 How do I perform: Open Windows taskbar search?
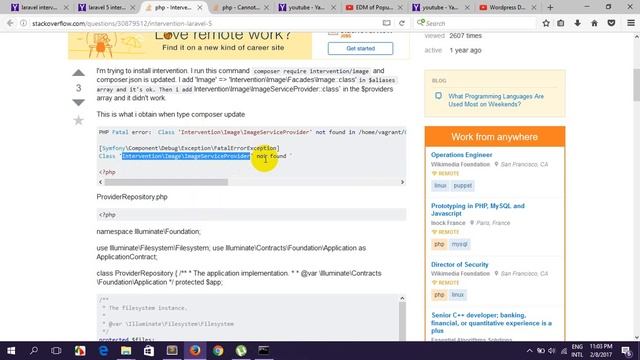click(34, 351)
